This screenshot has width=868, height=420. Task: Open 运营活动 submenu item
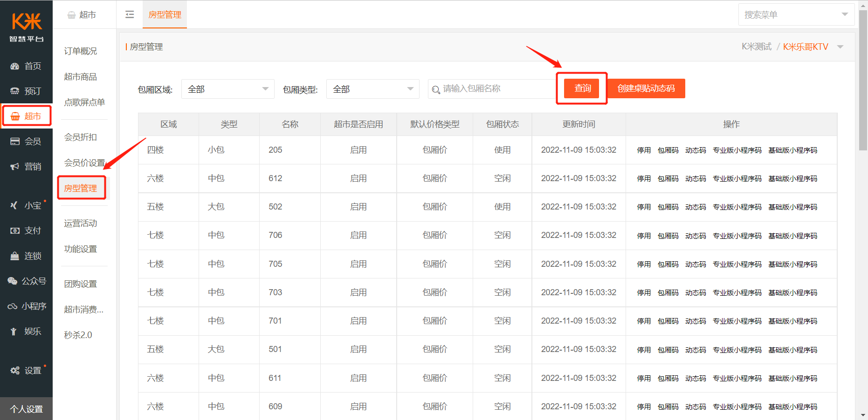click(81, 224)
